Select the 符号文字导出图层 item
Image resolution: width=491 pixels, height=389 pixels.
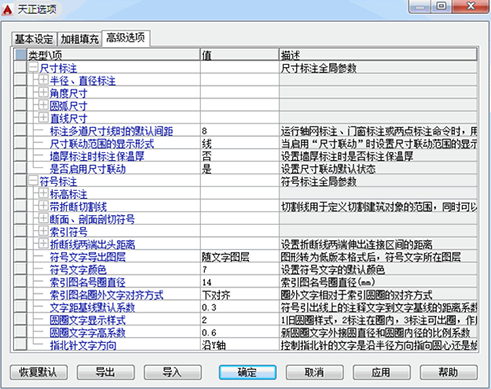point(88,257)
